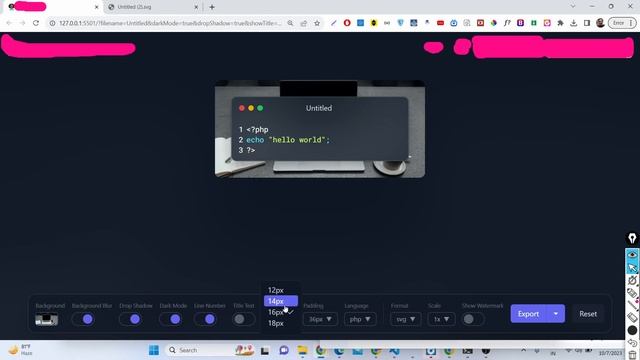Open the Windows Start menu
Screen dimensions: 640x360
(154, 350)
